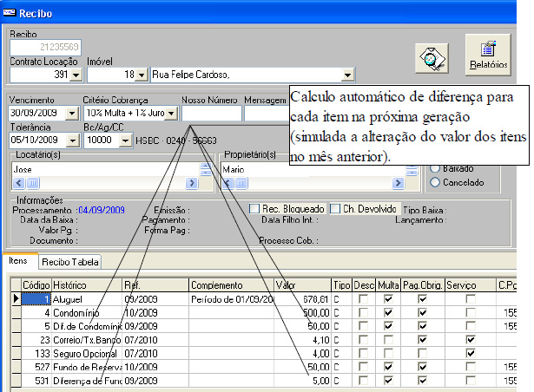Uncheck Serviço for Correio/Tx.Banco row
This screenshot has height=392, width=534.
coord(469,341)
